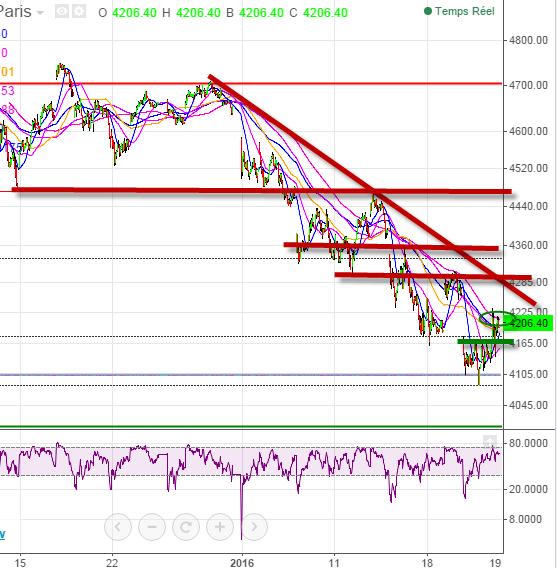
Task: Click the 80.0000 RSI scale label
Action: (528, 443)
